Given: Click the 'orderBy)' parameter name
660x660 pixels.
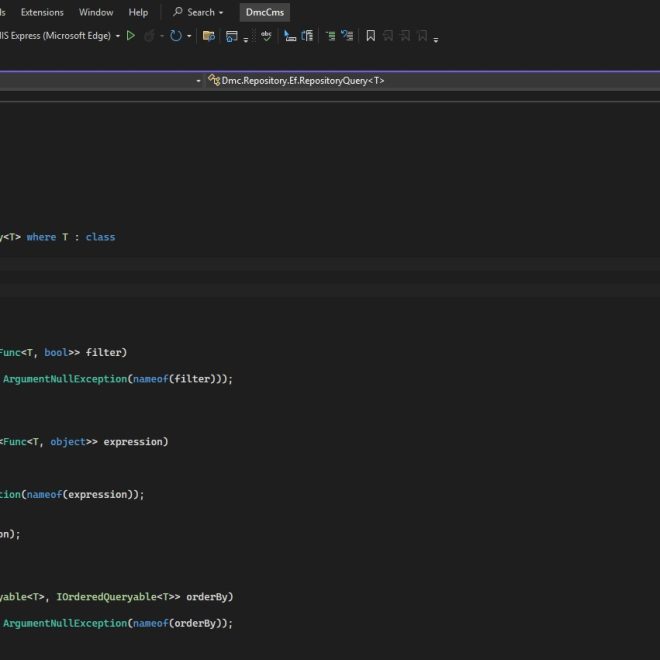Looking at the screenshot, I should point(210,597).
